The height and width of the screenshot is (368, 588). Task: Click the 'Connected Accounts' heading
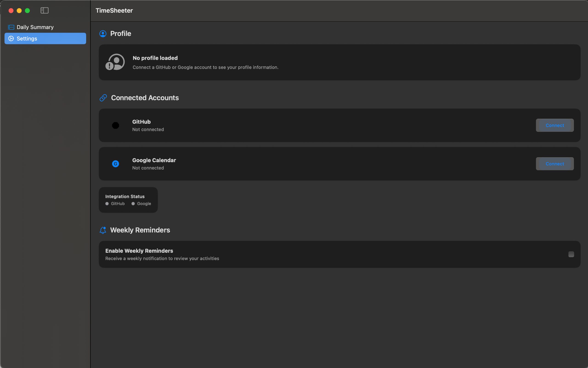(145, 98)
